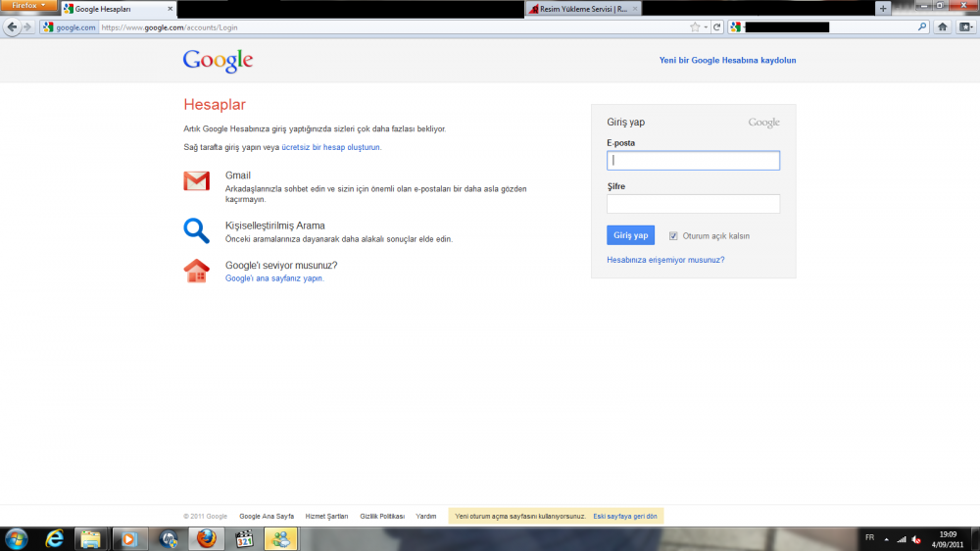
Task: Click the Kişiselleştirilmiş Arama heading
Action: 275,225
